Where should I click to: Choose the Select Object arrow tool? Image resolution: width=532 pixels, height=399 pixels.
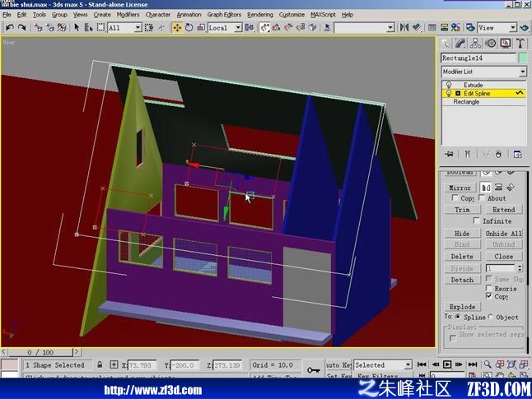coord(77,27)
